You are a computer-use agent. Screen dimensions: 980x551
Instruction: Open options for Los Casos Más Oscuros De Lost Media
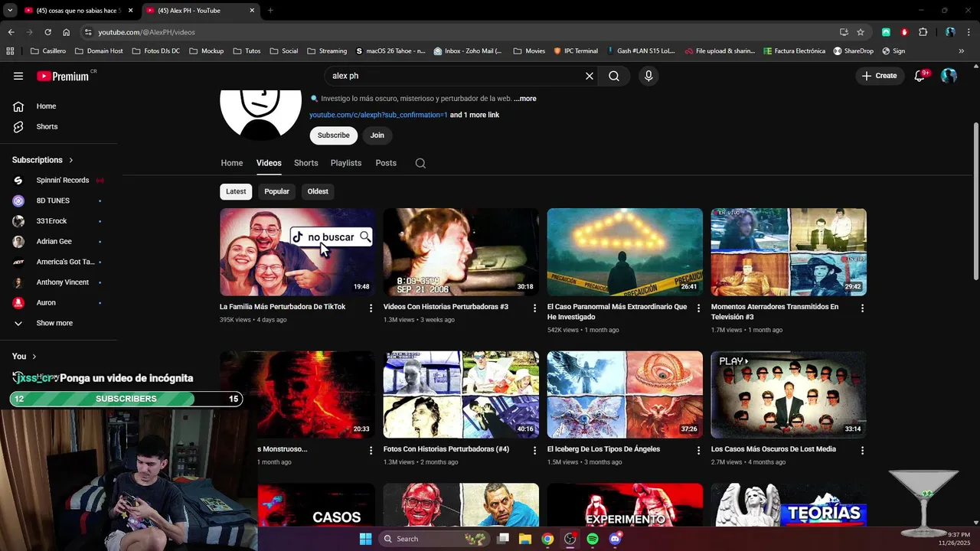point(862,450)
